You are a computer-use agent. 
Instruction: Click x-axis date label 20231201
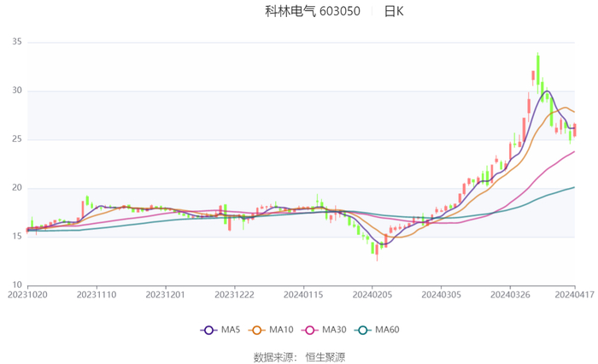click(x=166, y=295)
